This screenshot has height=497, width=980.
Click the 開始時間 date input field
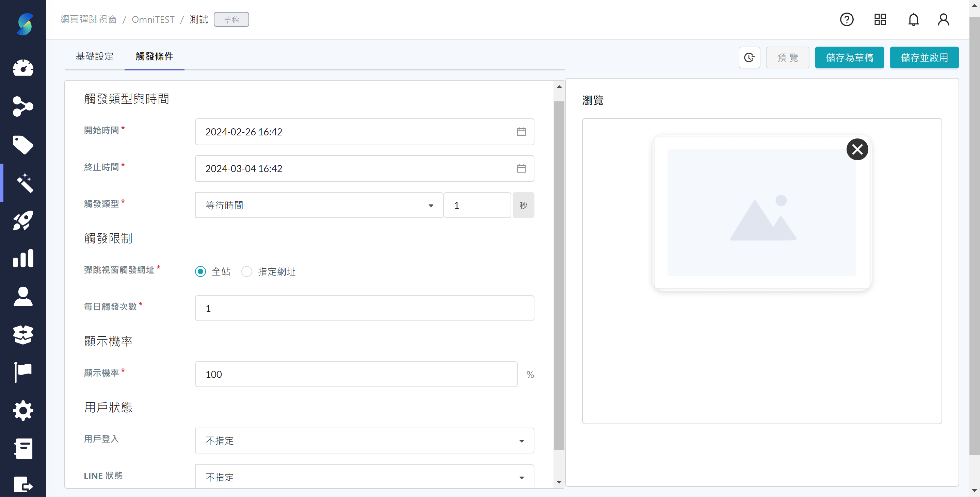(365, 132)
